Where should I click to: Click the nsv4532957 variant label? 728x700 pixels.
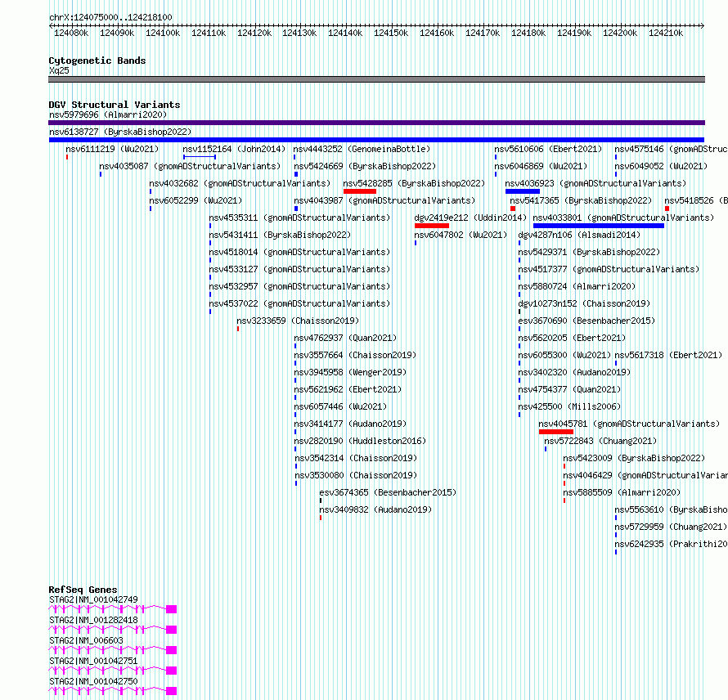(x=299, y=286)
